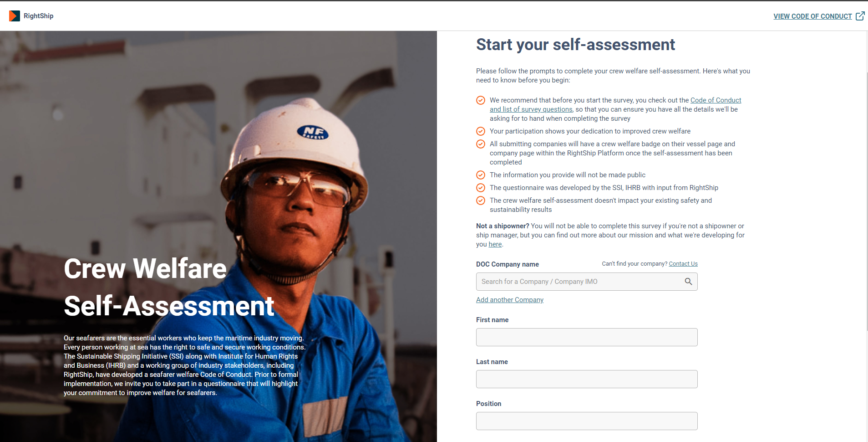Click the Contact Us link
868x442 pixels.
pyautogui.click(x=683, y=264)
